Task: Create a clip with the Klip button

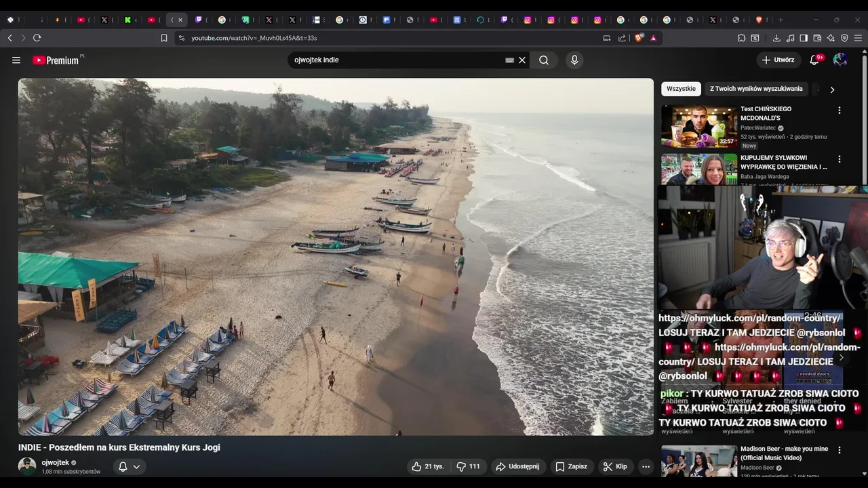Action: 615,466
